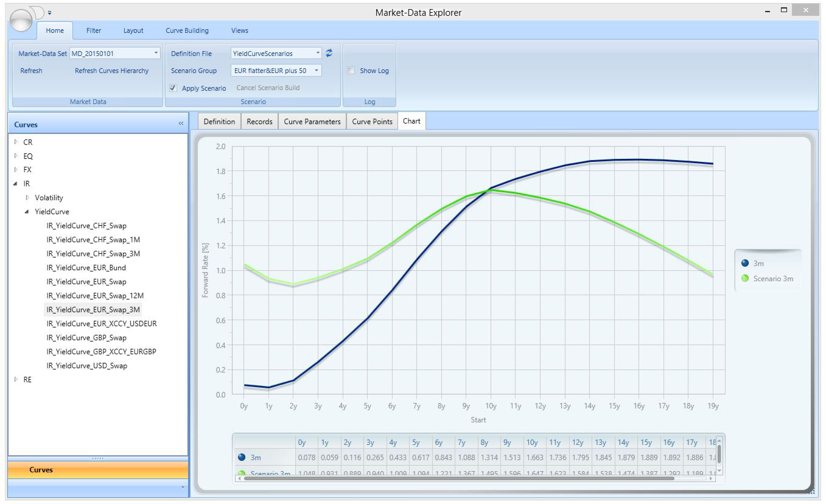Viewport: 826px width, 504px height.
Task: Open the navigation pane options arrow below Curves
Action: [x=183, y=488]
